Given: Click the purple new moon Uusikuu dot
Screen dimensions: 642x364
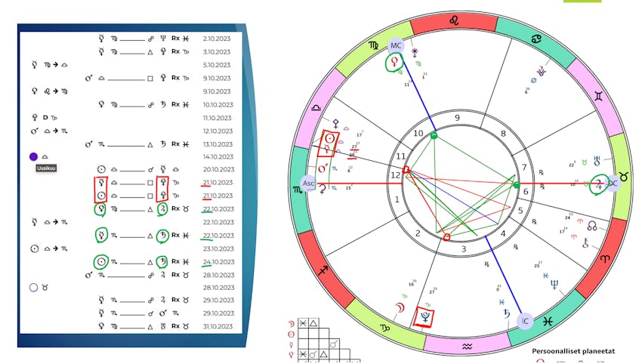Looking at the screenshot, I should click(33, 156).
